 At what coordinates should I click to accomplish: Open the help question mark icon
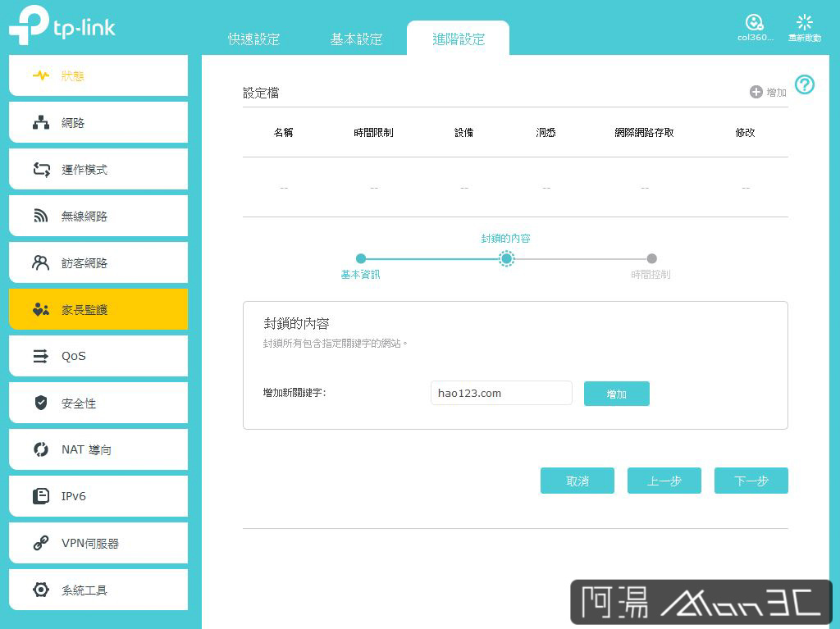tap(804, 84)
